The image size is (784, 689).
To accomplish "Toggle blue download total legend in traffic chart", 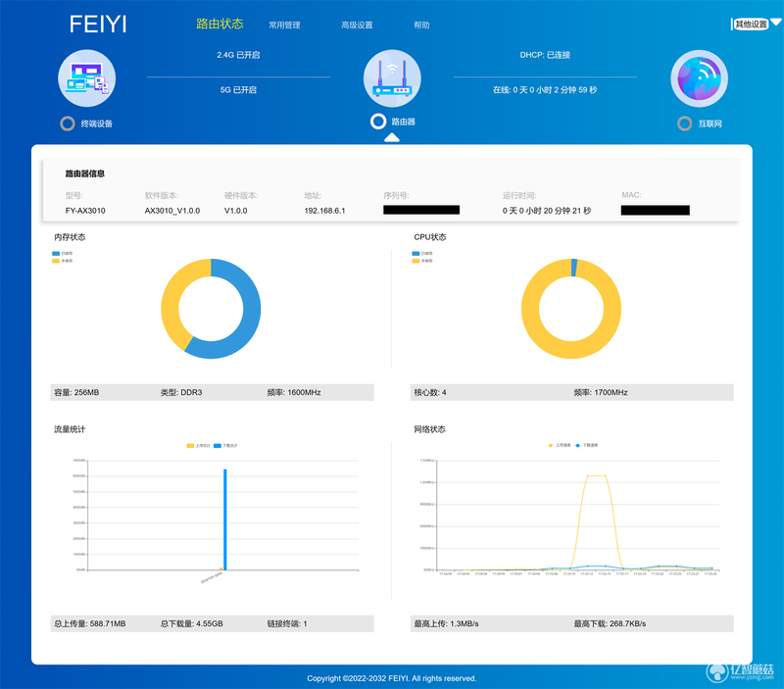I will tap(225, 446).
